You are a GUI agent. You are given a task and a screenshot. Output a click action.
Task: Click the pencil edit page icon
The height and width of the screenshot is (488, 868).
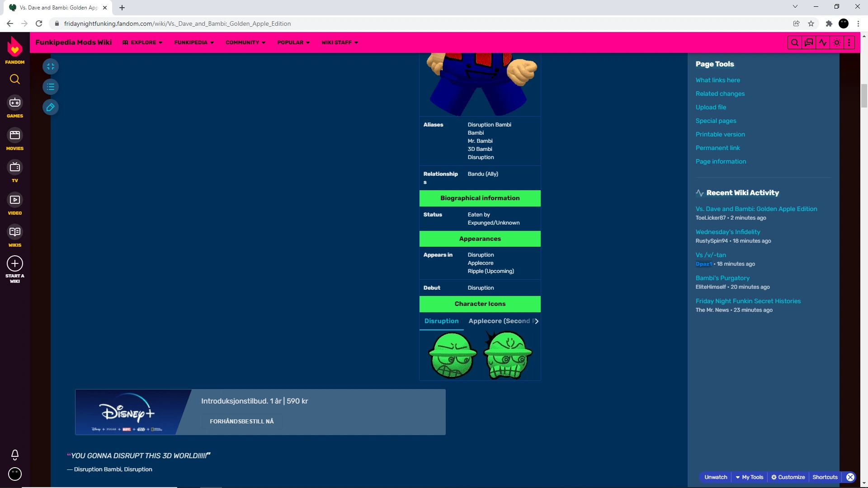(x=51, y=107)
